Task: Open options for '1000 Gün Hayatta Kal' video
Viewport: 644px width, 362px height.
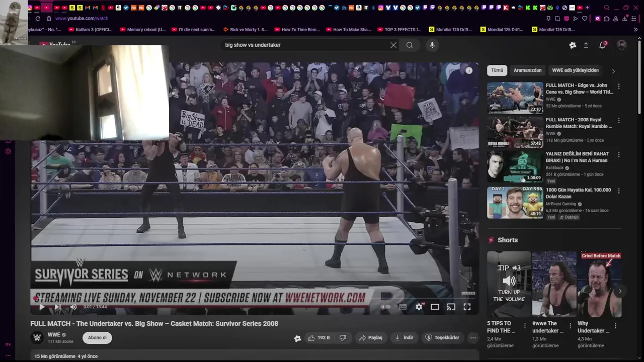Action: coord(619,191)
